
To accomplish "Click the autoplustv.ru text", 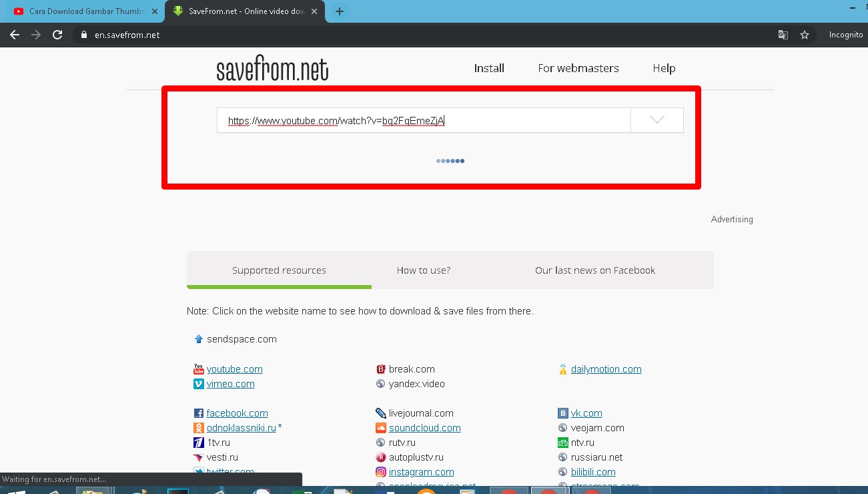I will point(416,457).
